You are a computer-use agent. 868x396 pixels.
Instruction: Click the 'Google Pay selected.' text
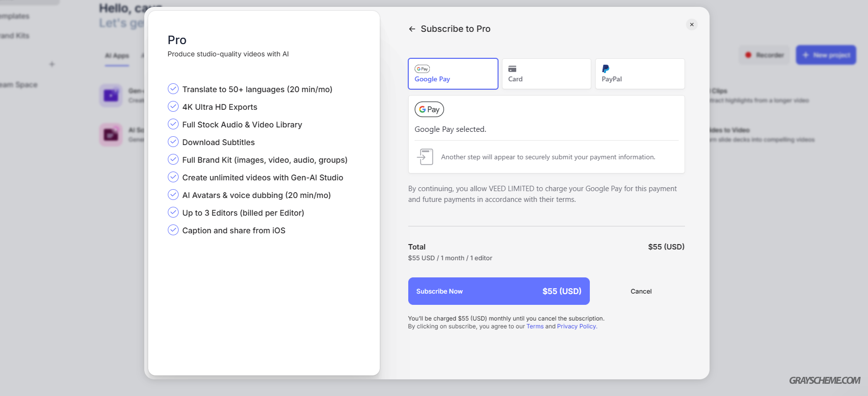450,129
